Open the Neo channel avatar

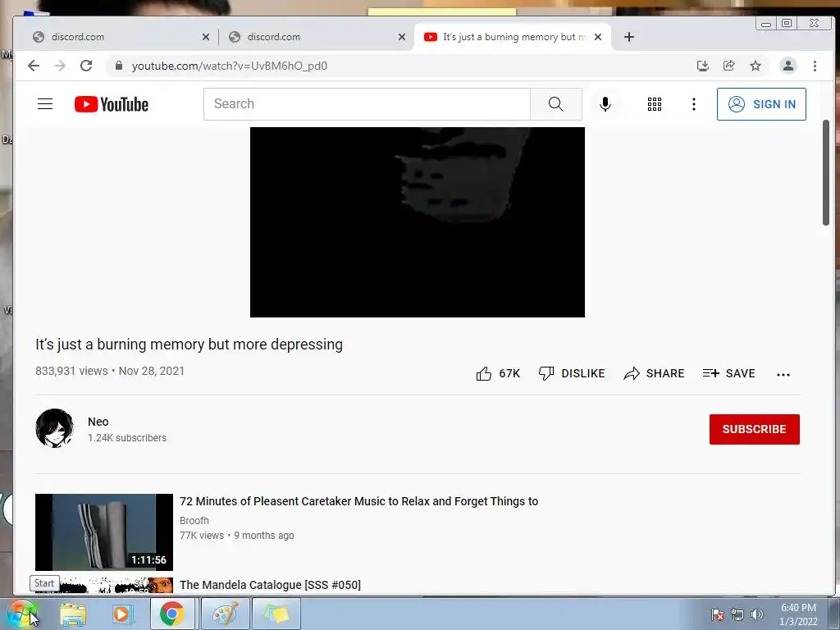pyautogui.click(x=55, y=428)
